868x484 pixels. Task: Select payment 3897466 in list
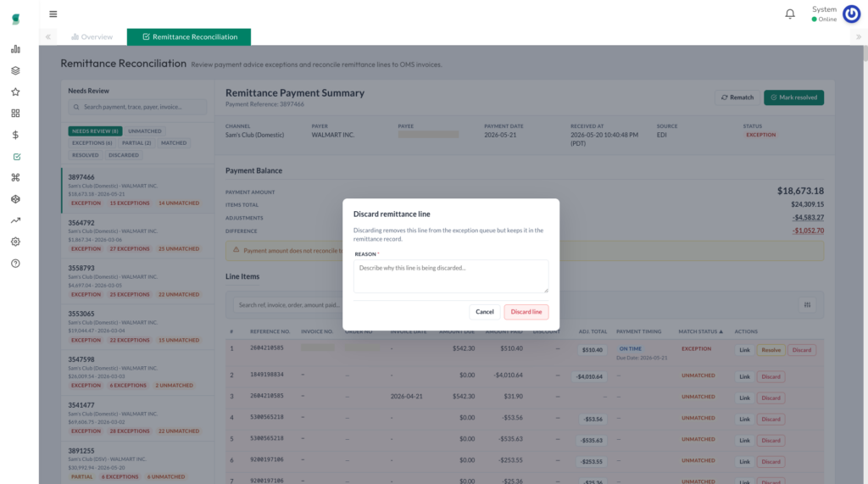tap(137, 190)
